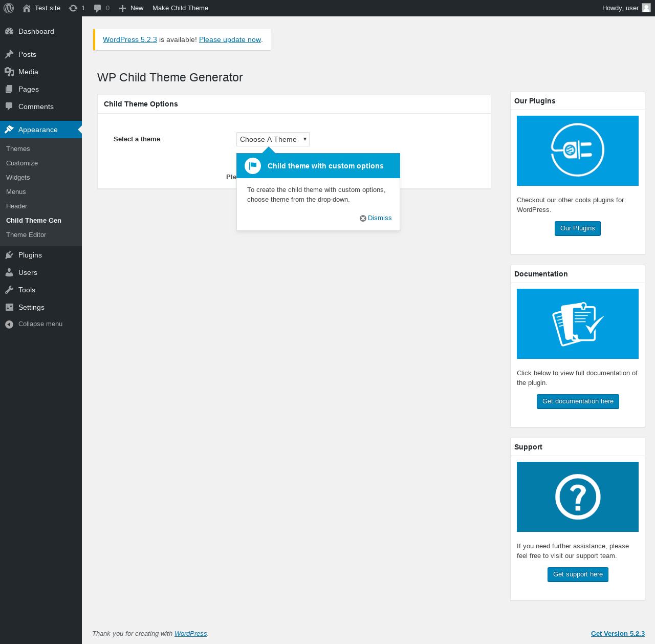This screenshot has height=644, width=655.
Task: Click the updates refresh icon
Action: (73, 8)
